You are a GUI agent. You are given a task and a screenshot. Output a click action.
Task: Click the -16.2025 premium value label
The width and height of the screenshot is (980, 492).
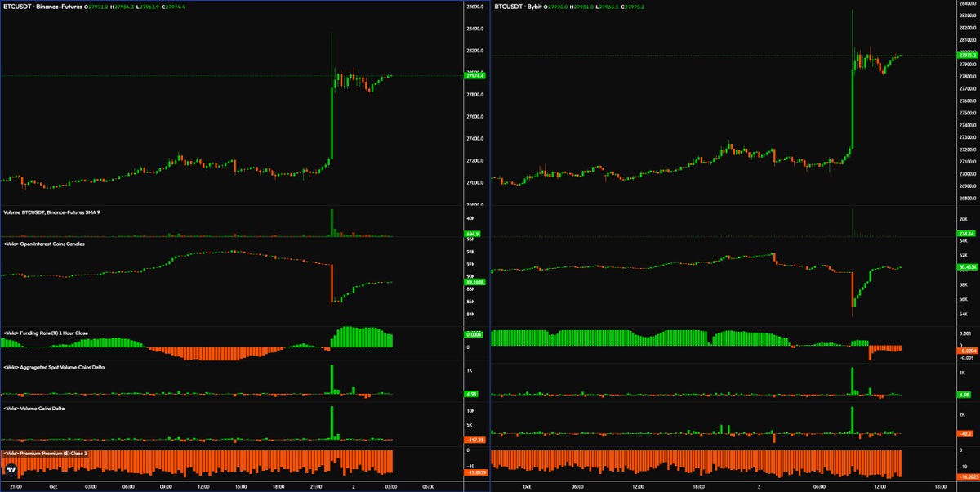coord(968,476)
